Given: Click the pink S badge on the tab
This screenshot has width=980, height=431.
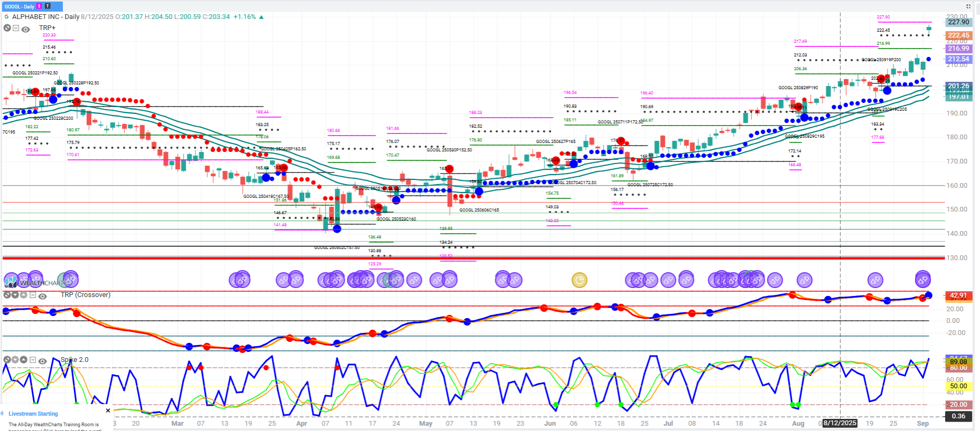Looking at the screenshot, I should coord(40,6).
